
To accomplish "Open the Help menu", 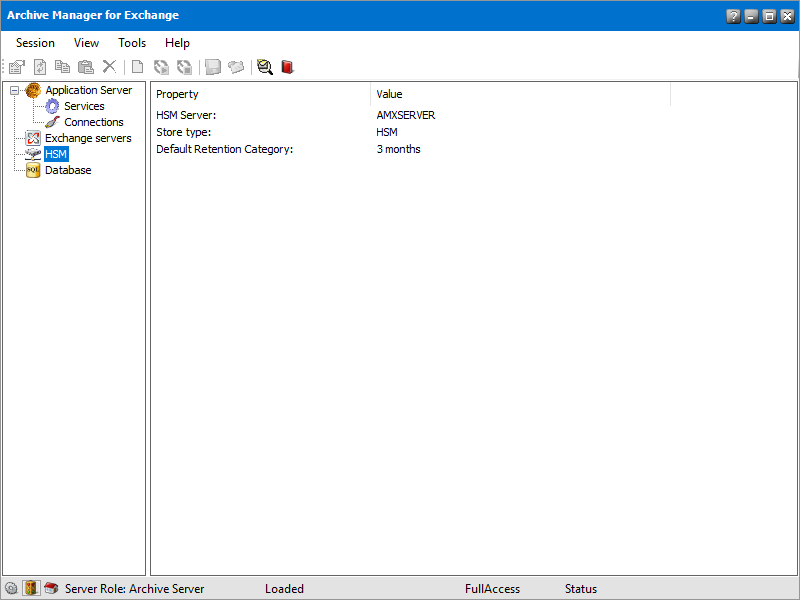I will (178, 43).
